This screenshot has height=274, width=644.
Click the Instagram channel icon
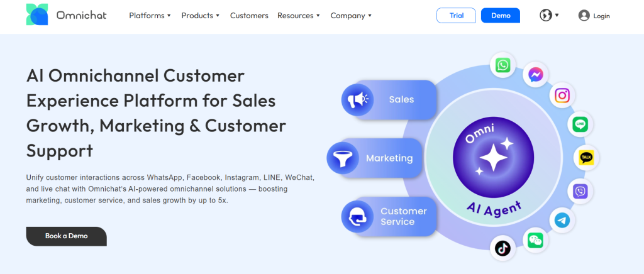[563, 96]
